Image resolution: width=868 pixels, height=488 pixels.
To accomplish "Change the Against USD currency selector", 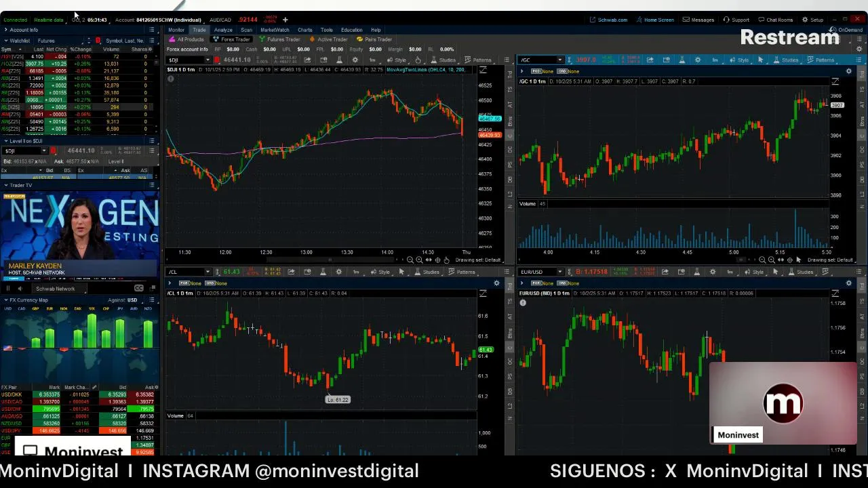I will coord(133,300).
